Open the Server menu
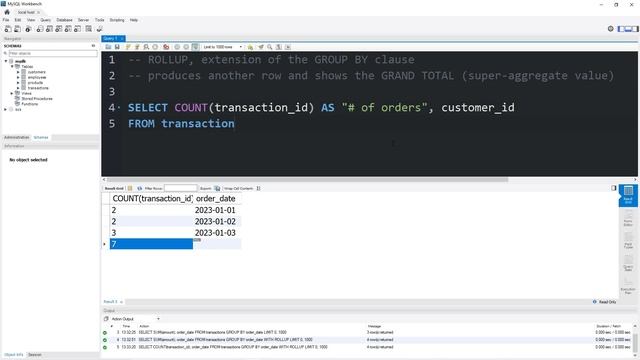 [83, 20]
